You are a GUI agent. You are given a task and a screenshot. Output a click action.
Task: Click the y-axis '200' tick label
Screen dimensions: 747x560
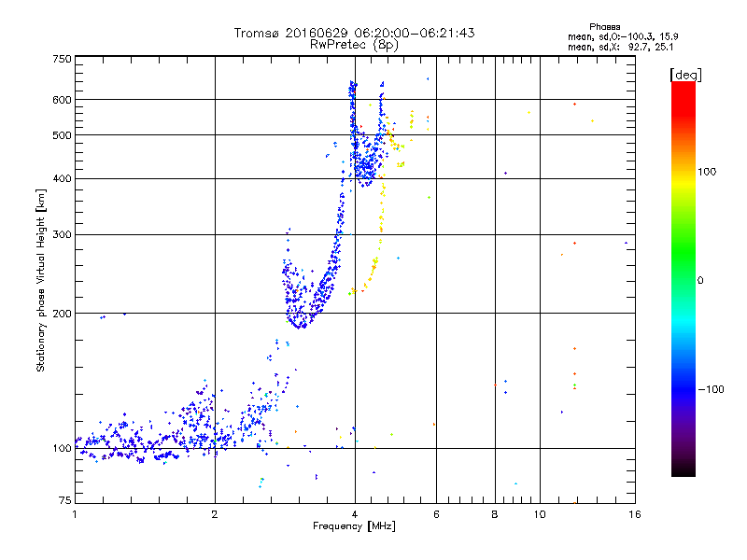coord(62,314)
